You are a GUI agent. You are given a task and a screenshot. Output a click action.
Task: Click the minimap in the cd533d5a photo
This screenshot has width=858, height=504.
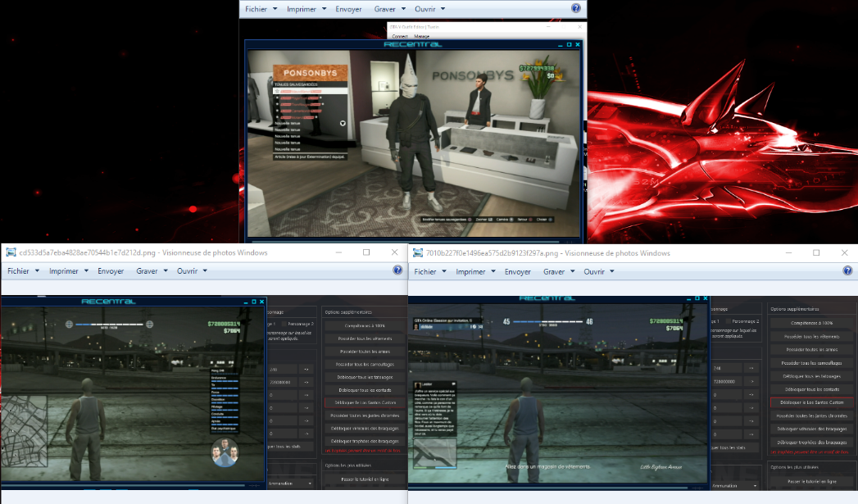pos(24,431)
